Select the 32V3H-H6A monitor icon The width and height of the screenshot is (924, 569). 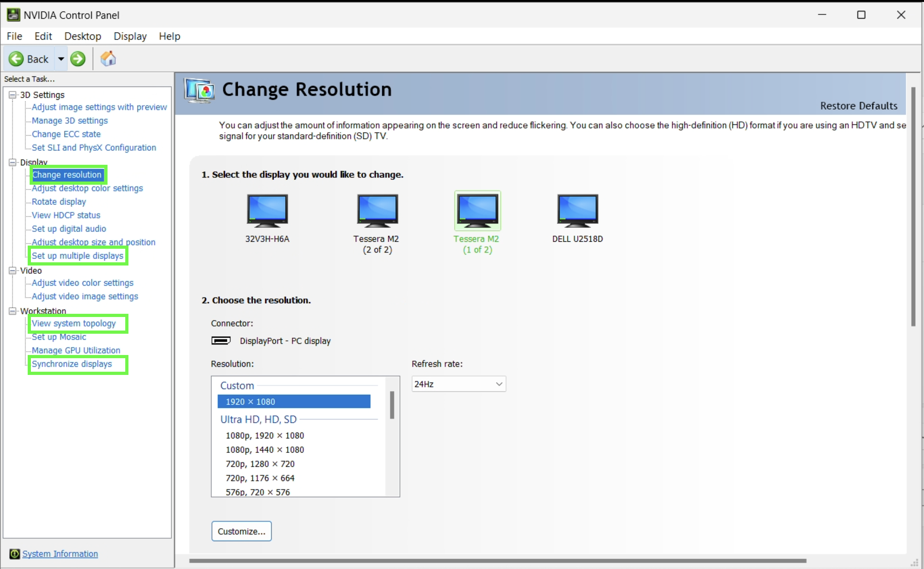[x=267, y=211]
